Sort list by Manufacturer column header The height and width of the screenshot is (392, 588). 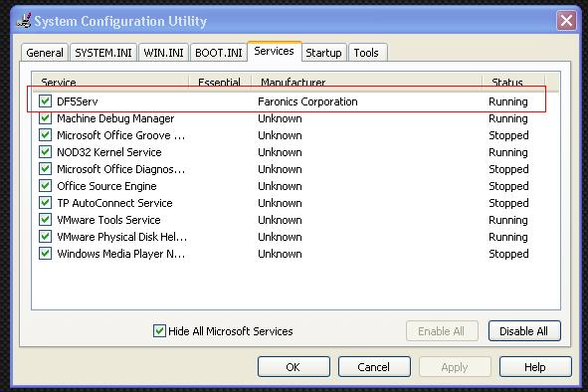click(366, 82)
